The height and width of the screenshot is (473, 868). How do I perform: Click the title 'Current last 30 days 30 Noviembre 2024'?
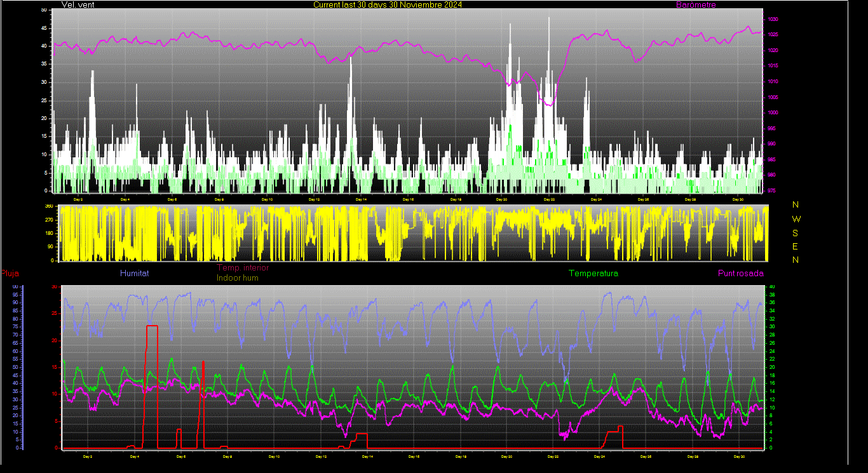(388, 5)
